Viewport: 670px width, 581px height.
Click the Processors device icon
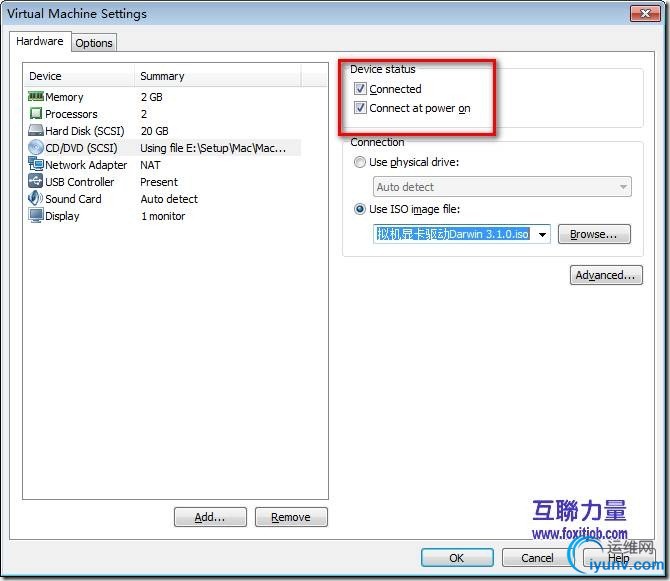tap(36, 113)
